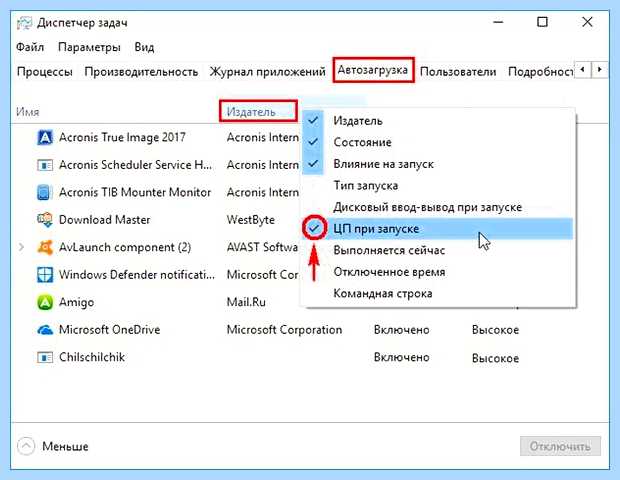Viewport: 620px width, 480px height.
Task: Click Включено status in OneDrive row
Action: [x=402, y=330]
